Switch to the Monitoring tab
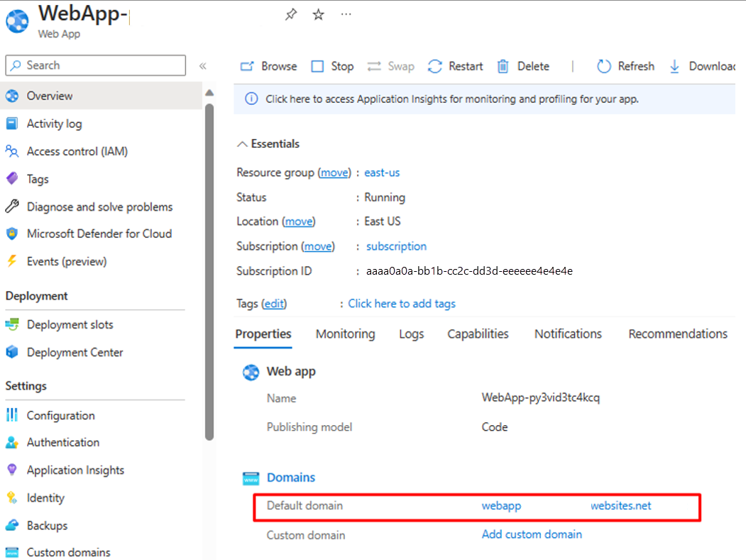The width and height of the screenshot is (746, 560). [345, 334]
